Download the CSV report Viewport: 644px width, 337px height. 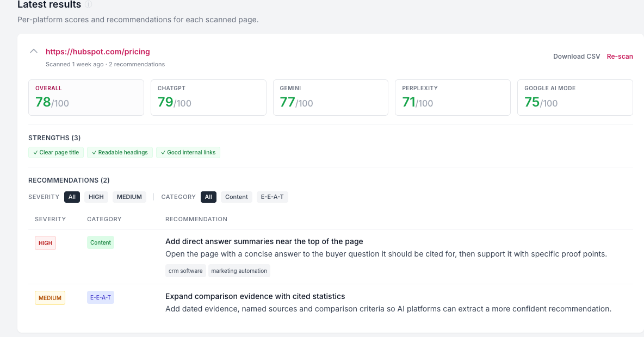click(576, 56)
